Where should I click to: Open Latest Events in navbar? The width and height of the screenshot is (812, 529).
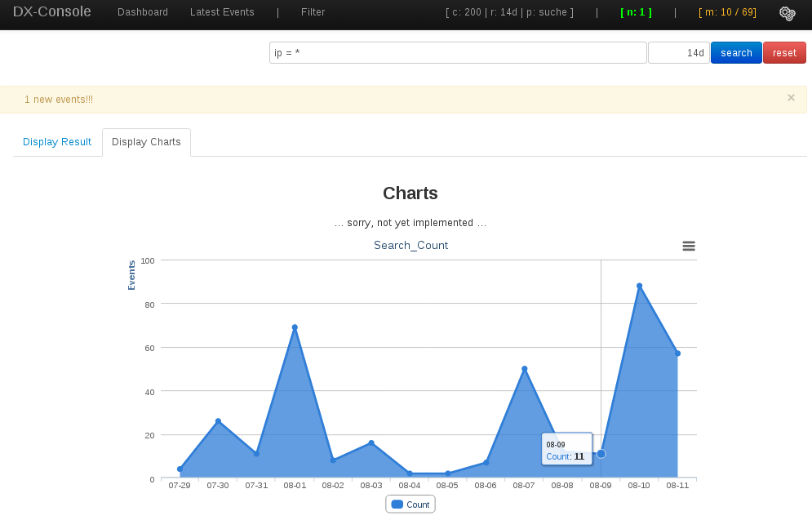coord(222,12)
